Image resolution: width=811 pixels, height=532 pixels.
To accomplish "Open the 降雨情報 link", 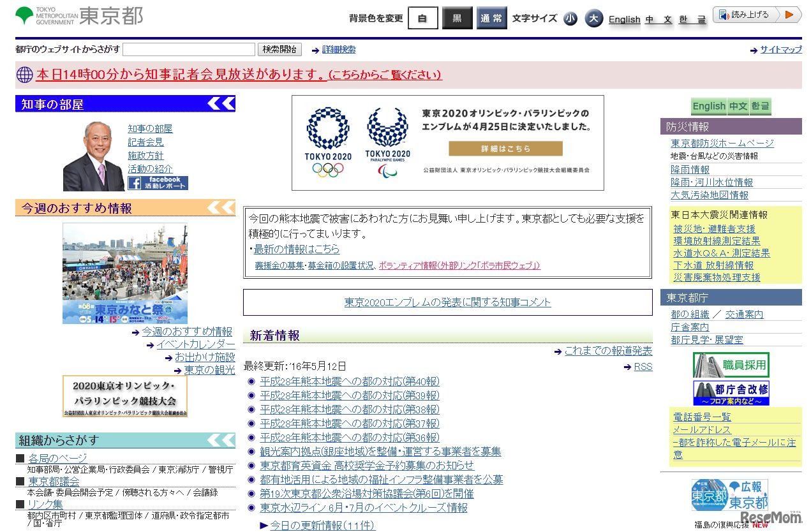I will click(690, 170).
